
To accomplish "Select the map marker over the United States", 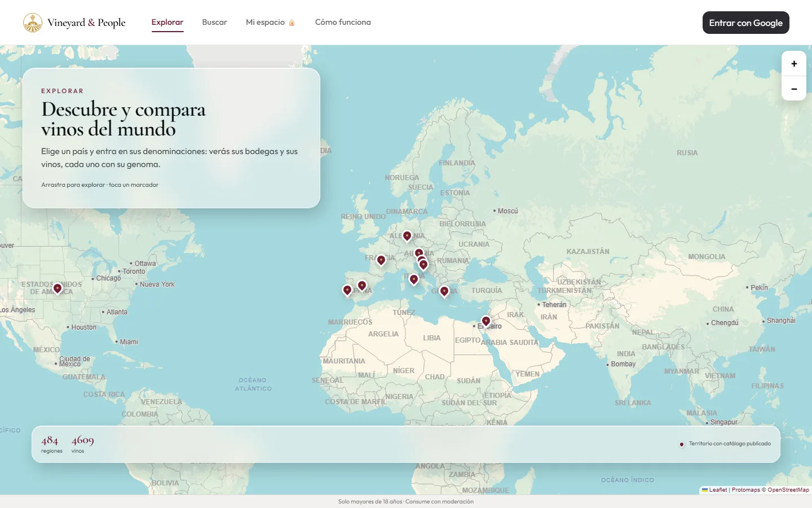I will (x=58, y=289).
